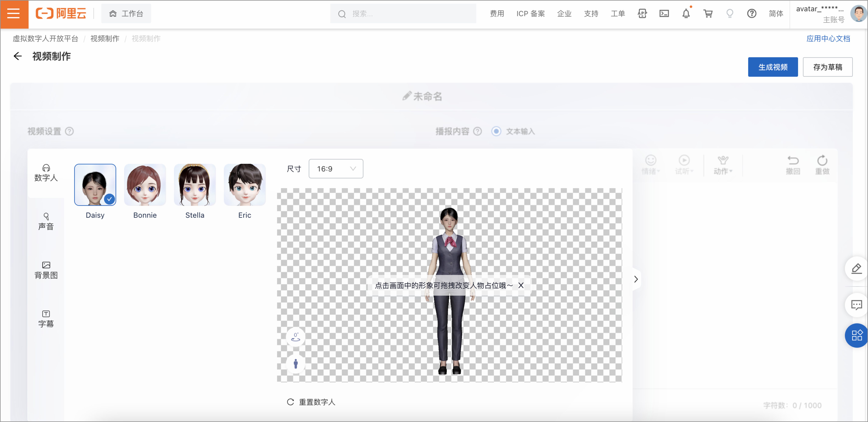This screenshot has height=422, width=868.
Task: Open the shopping cart
Action: click(708, 14)
